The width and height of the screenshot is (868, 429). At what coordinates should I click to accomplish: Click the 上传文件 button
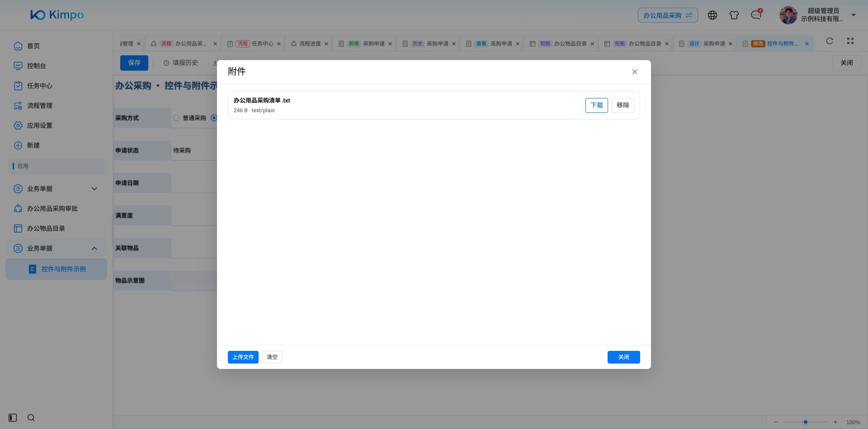click(x=243, y=357)
